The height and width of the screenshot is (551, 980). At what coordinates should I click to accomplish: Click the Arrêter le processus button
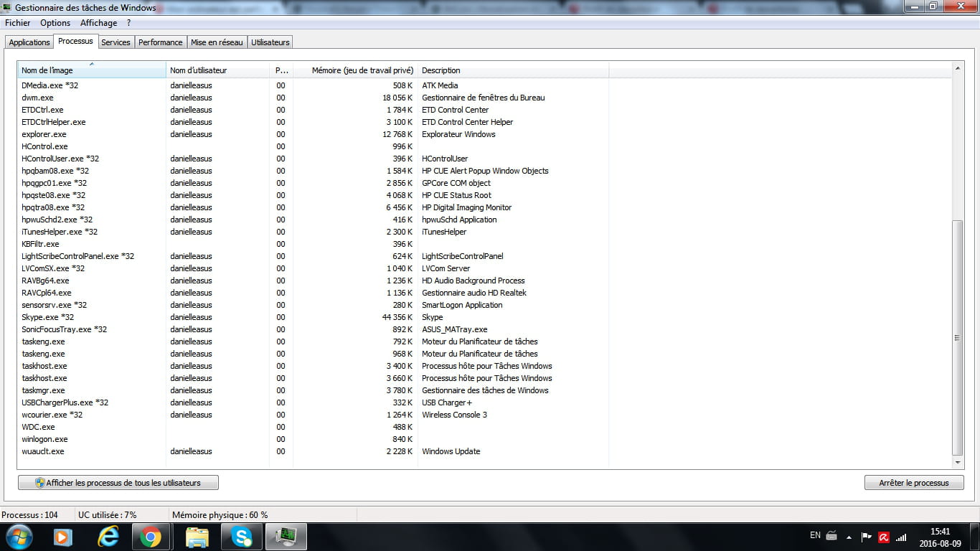pyautogui.click(x=914, y=483)
